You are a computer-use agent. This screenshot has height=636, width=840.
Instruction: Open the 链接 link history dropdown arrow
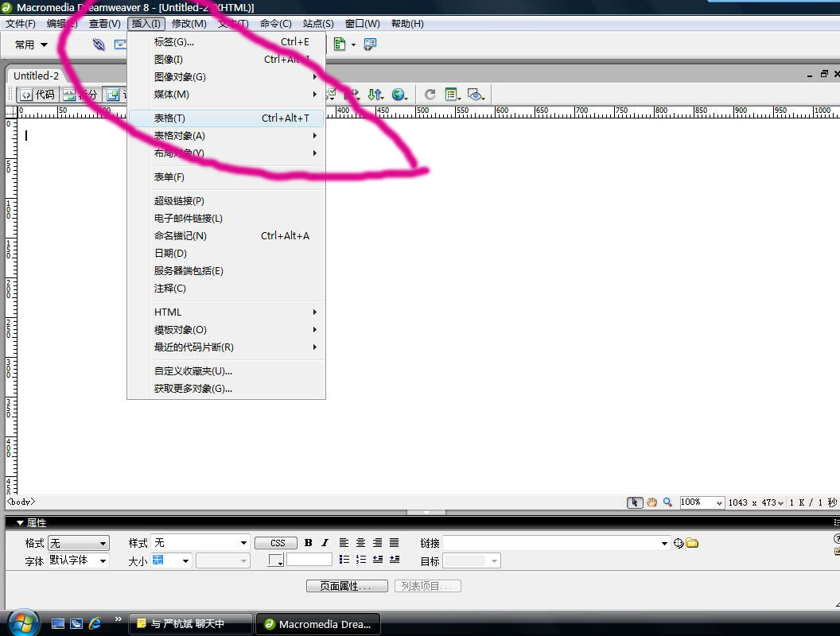tap(664, 544)
